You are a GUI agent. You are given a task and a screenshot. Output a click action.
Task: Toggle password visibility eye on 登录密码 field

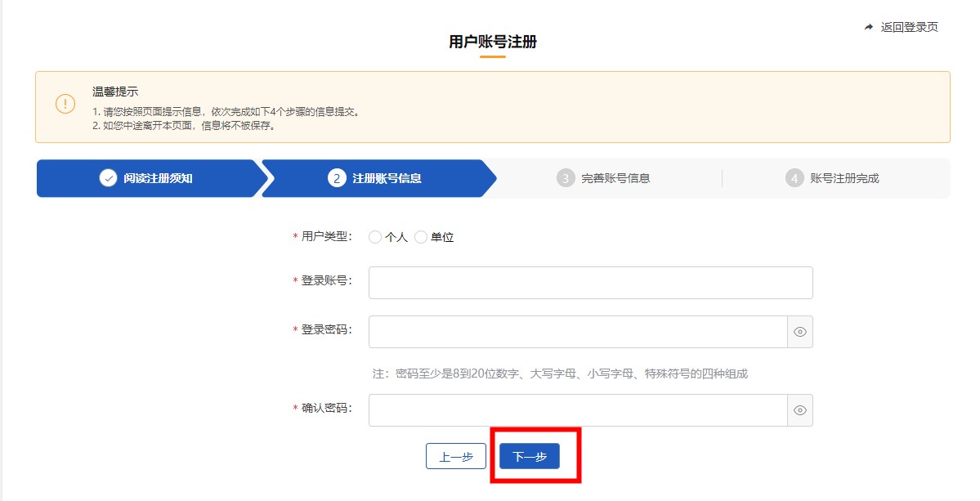[x=799, y=331]
